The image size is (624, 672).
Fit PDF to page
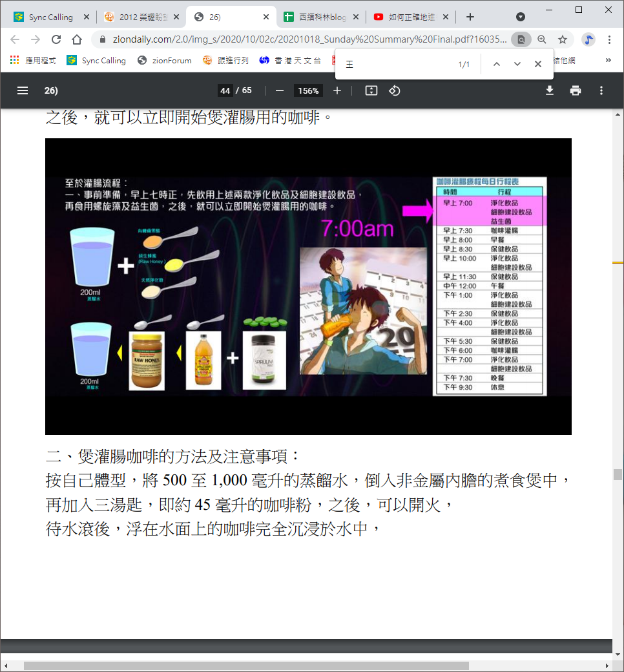(x=371, y=91)
